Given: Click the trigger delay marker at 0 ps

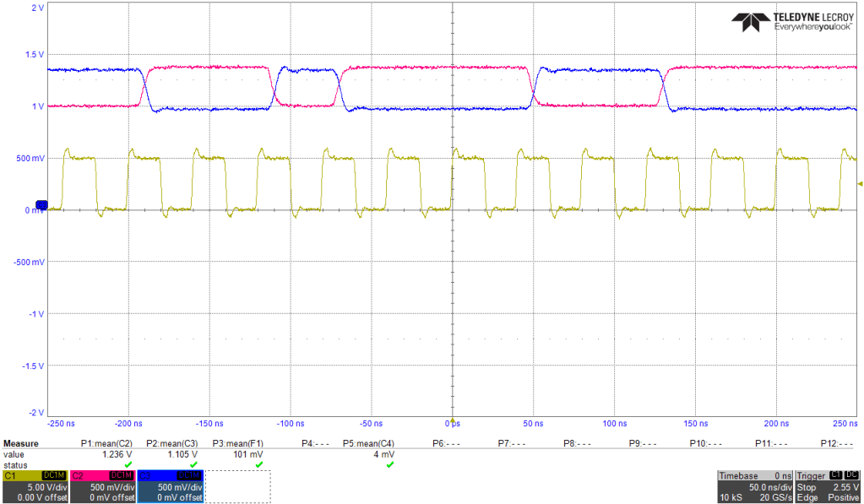Looking at the screenshot, I should tap(454, 420).
